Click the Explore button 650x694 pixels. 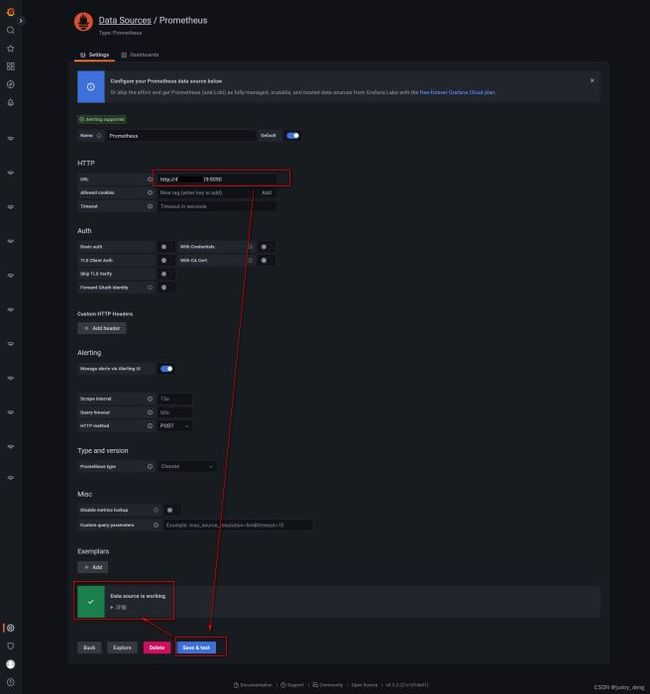point(122,648)
